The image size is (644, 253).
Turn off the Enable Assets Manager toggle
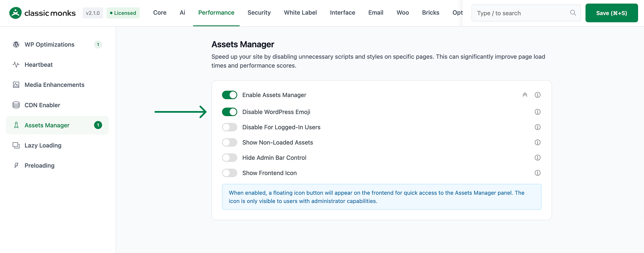pyautogui.click(x=230, y=95)
